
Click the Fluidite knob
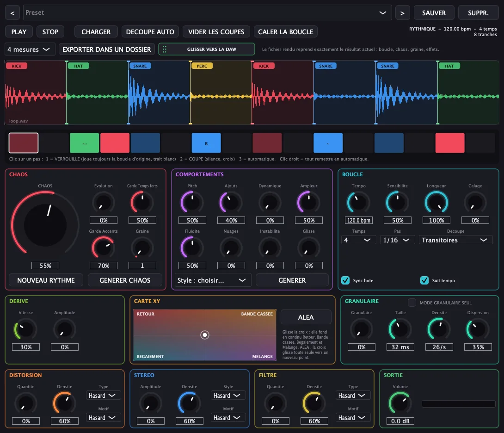[x=192, y=248]
